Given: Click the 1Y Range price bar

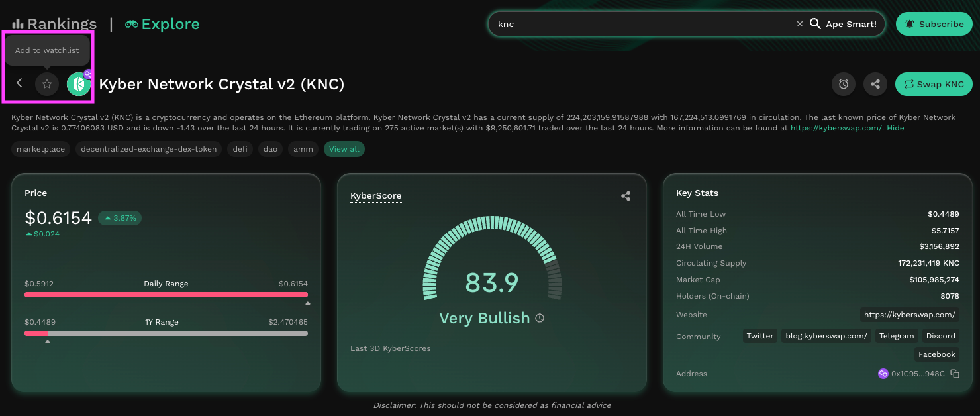Looking at the screenshot, I should 166,333.
